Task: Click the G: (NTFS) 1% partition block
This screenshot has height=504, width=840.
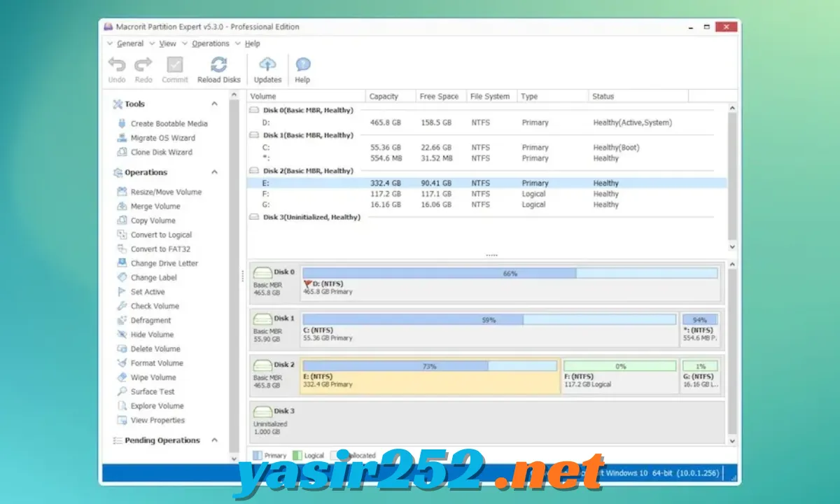Action: click(700, 376)
